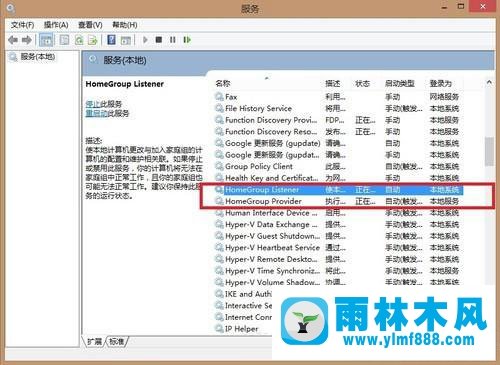Click the Refresh toolbar icon
Screen dimensions: 500x365
point(79,40)
